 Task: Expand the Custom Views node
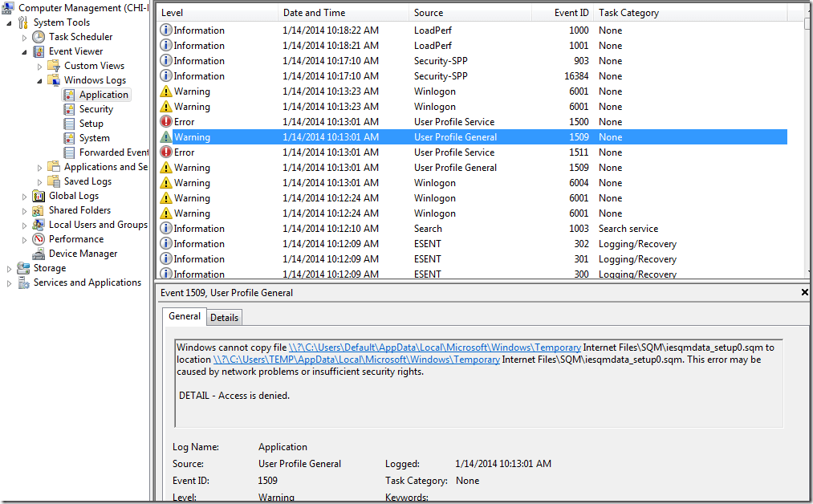point(39,66)
